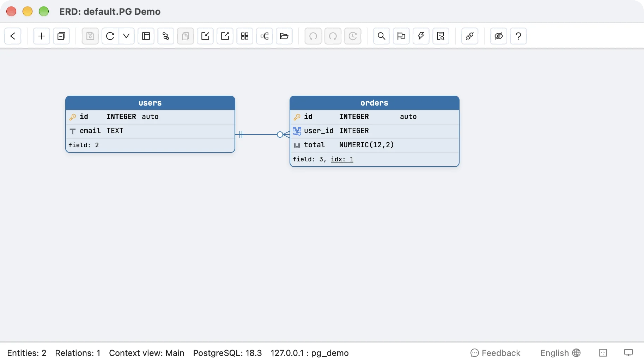Click the document search icon

tap(441, 36)
